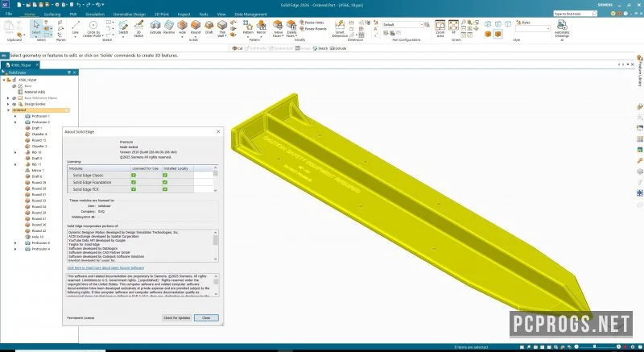Click the Zoom Area tool
The width and height of the screenshot is (644, 352).
click(440, 28)
